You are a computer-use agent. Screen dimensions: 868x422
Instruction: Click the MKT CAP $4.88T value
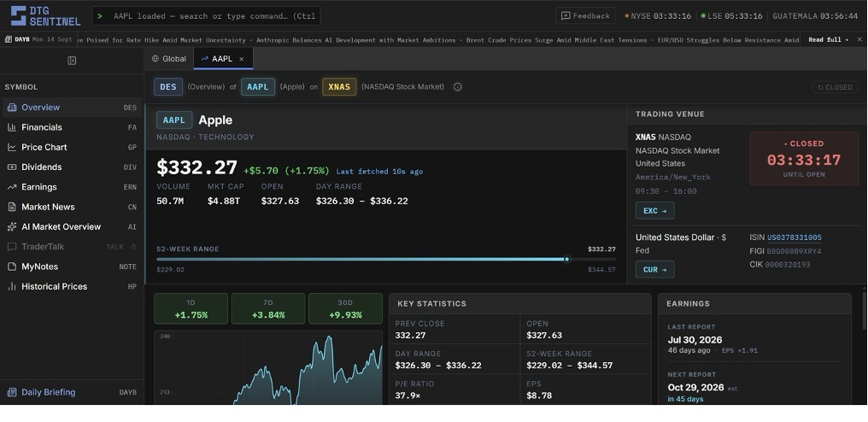coord(224,201)
